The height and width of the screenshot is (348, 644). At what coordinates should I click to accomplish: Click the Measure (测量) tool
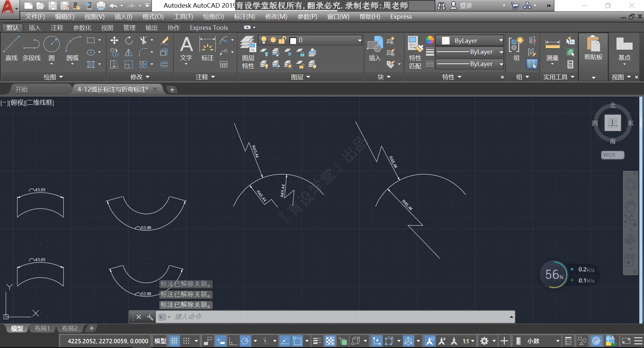(552, 50)
